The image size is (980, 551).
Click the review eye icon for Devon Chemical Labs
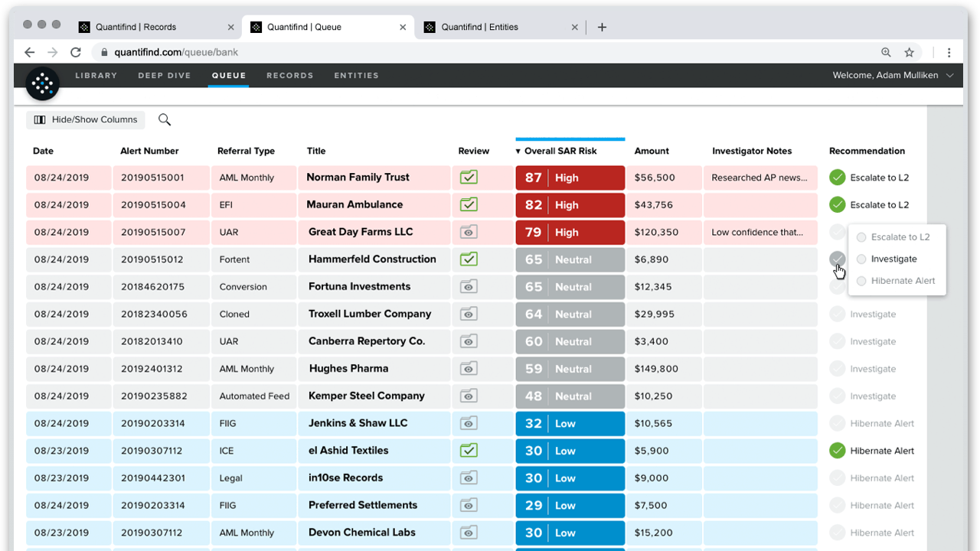coord(469,533)
